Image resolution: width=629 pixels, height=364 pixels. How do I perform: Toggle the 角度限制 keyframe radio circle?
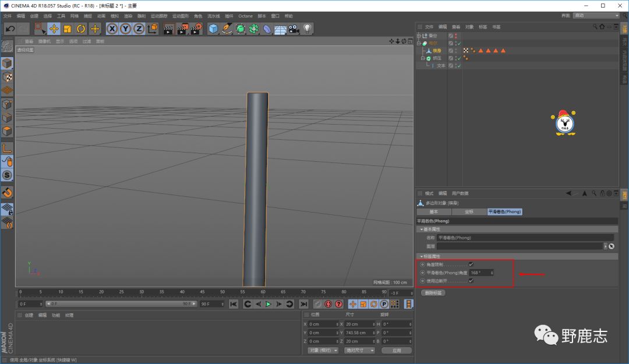422,264
